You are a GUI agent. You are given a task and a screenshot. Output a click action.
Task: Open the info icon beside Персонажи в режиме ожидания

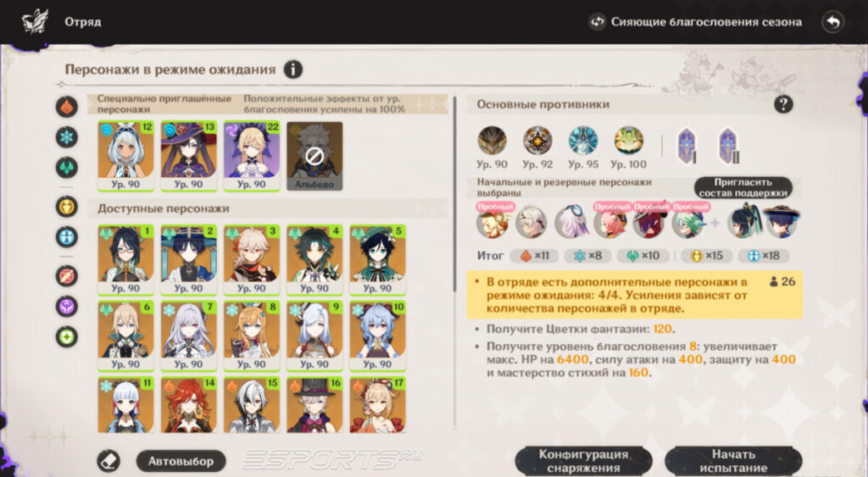tap(292, 69)
